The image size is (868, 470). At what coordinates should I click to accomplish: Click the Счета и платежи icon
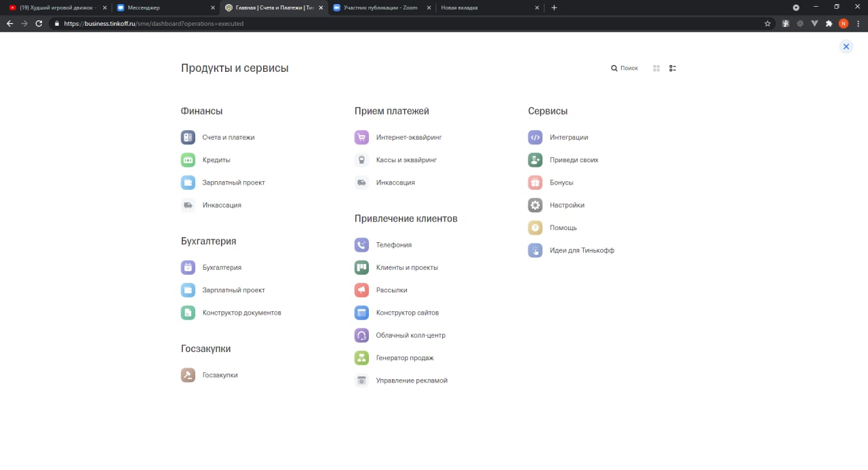click(188, 137)
